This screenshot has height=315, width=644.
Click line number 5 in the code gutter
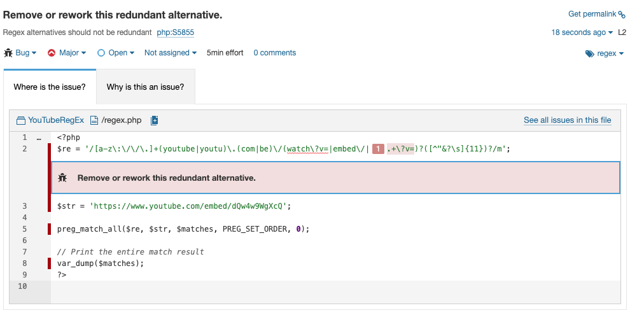coord(24,229)
